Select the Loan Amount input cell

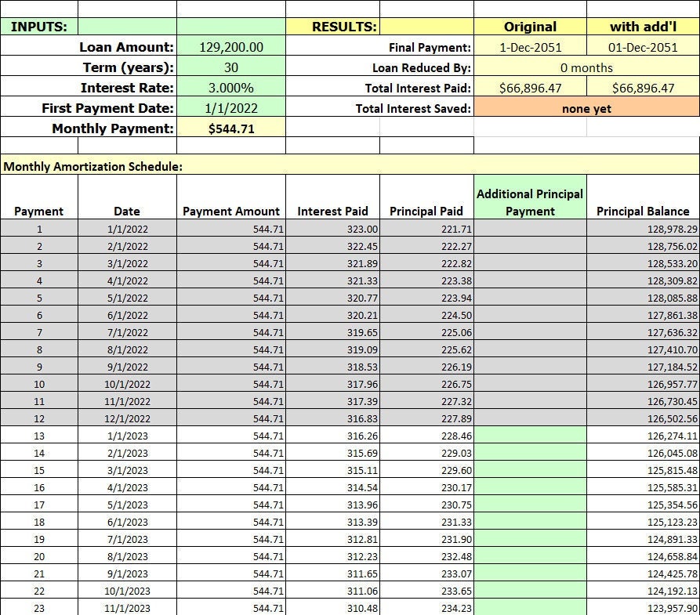point(233,46)
